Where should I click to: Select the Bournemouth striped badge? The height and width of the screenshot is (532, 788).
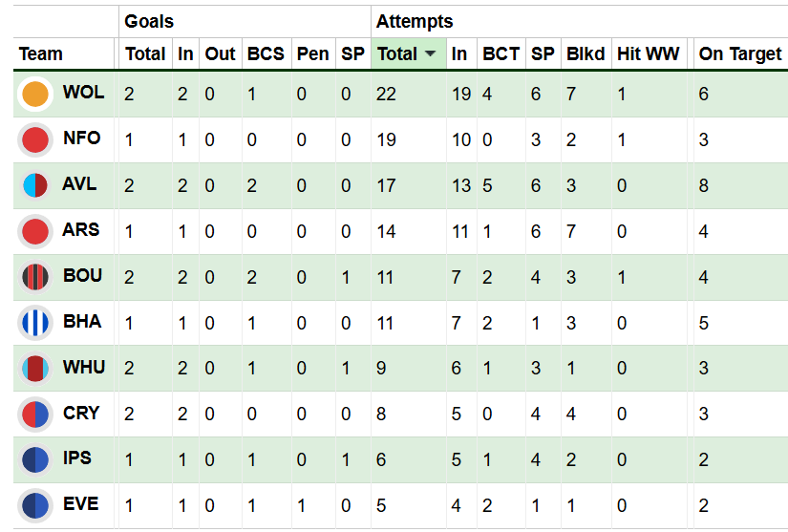(x=35, y=277)
